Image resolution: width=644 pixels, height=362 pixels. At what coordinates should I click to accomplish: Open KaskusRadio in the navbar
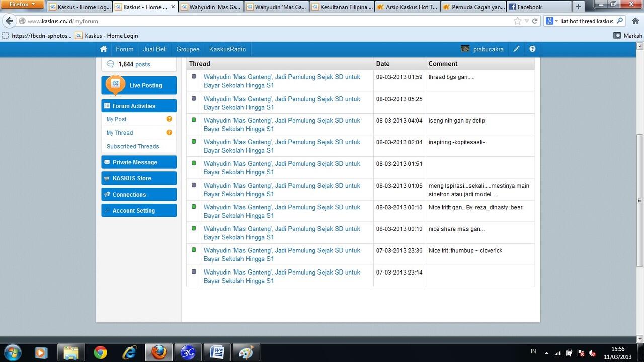[x=227, y=49]
